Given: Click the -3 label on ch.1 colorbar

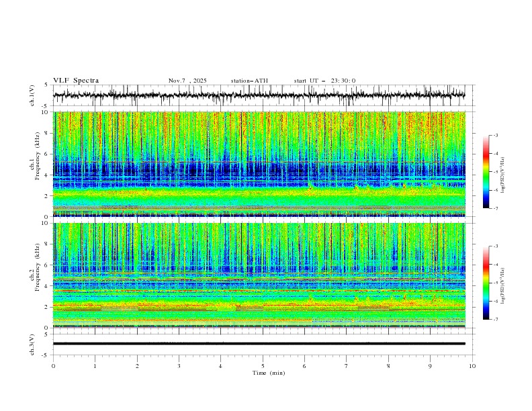Looking at the screenshot, I should pyautogui.click(x=496, y=135).
